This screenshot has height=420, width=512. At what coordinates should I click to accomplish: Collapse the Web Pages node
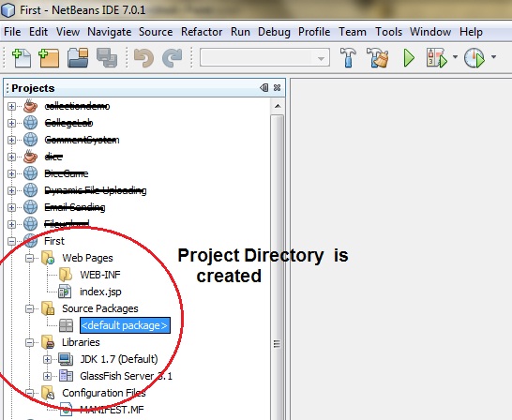tap(29, 258)
